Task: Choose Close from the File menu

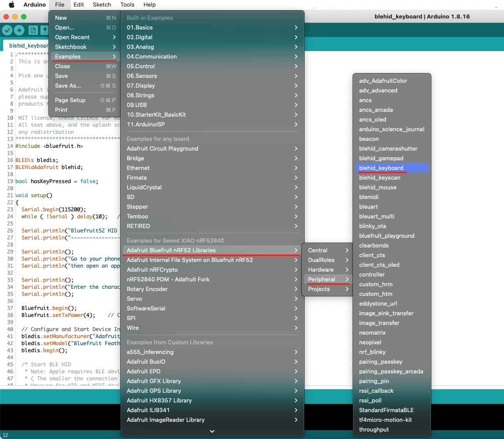Action: tap(85, 66)
